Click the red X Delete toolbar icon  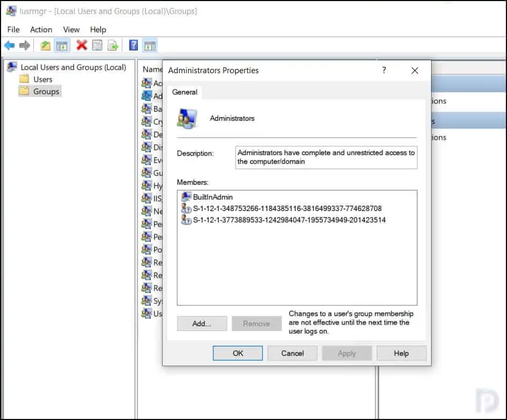pos(82,45)
